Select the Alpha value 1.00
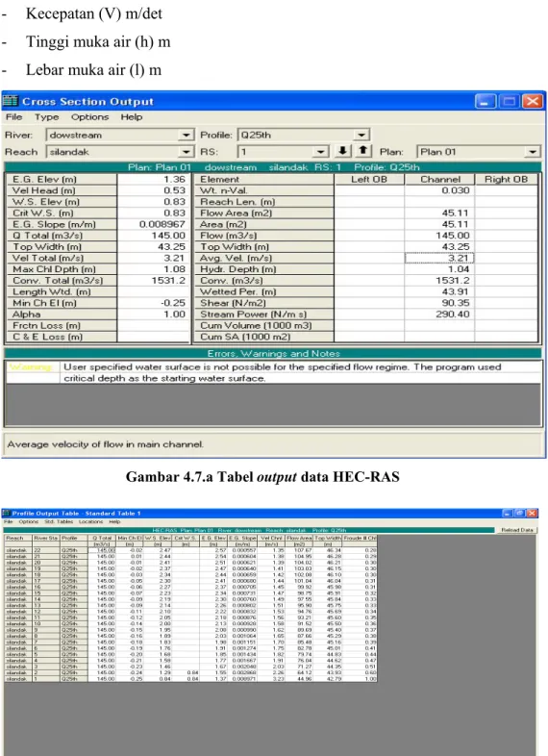 point(154,314)
